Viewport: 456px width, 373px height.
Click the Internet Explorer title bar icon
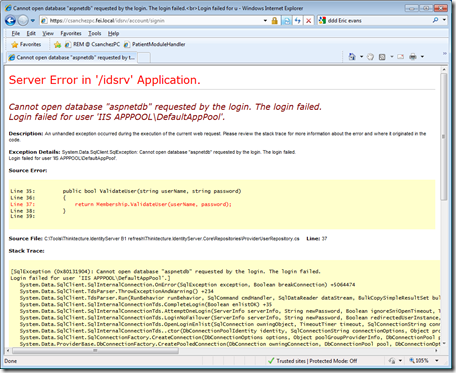pyautogui.click(x=8, y=8)
